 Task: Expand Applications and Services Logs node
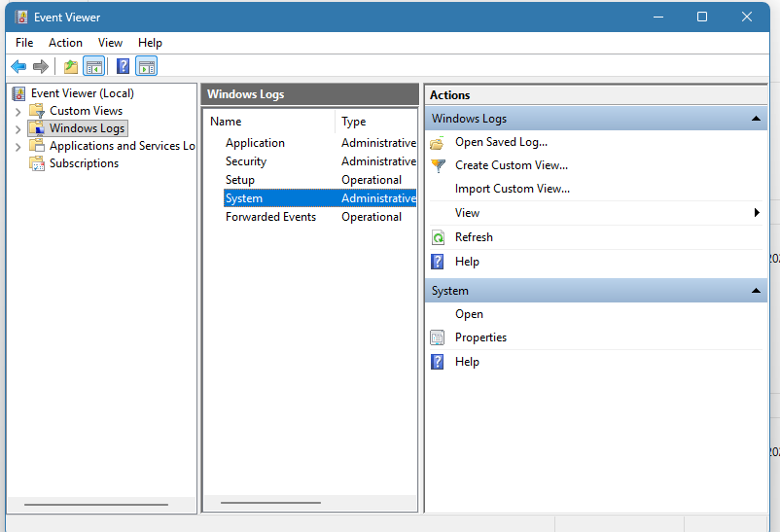[18, 147]
